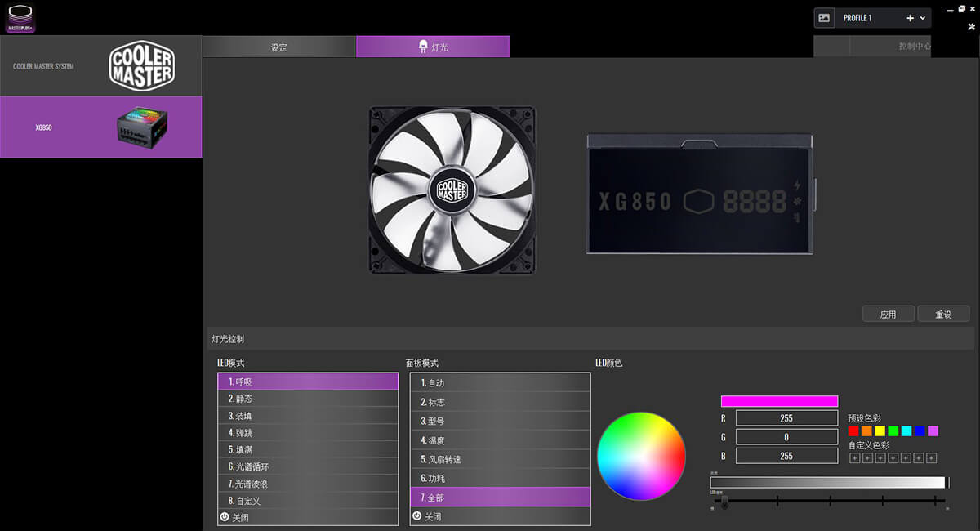Add a new profile with plus icon
Image resolution: width=980 pixels, height=531 pixels.
pos(911,18)
